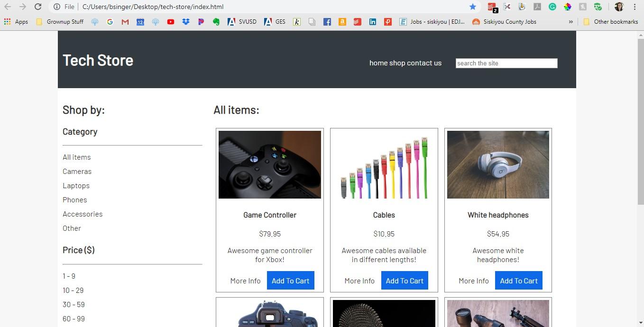View site information icon in address bar
The image size is (644, 327).
[x=56, y=7]
